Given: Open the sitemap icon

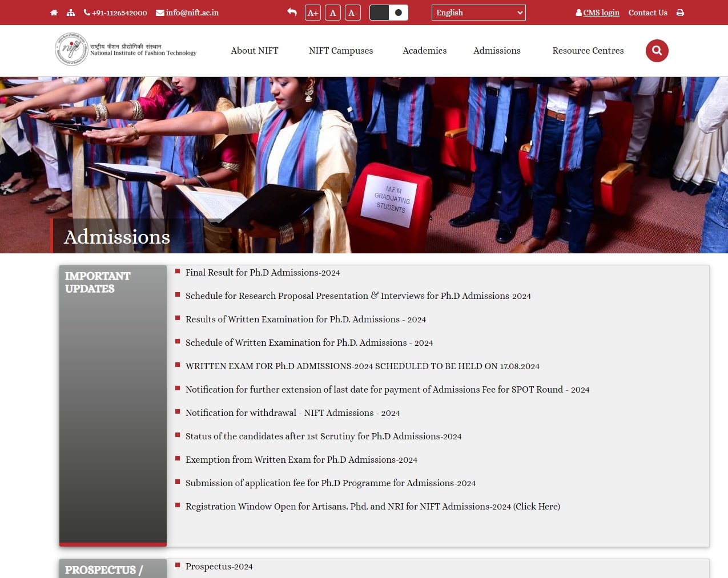Looking at the screenshot, I should [70, 12].
